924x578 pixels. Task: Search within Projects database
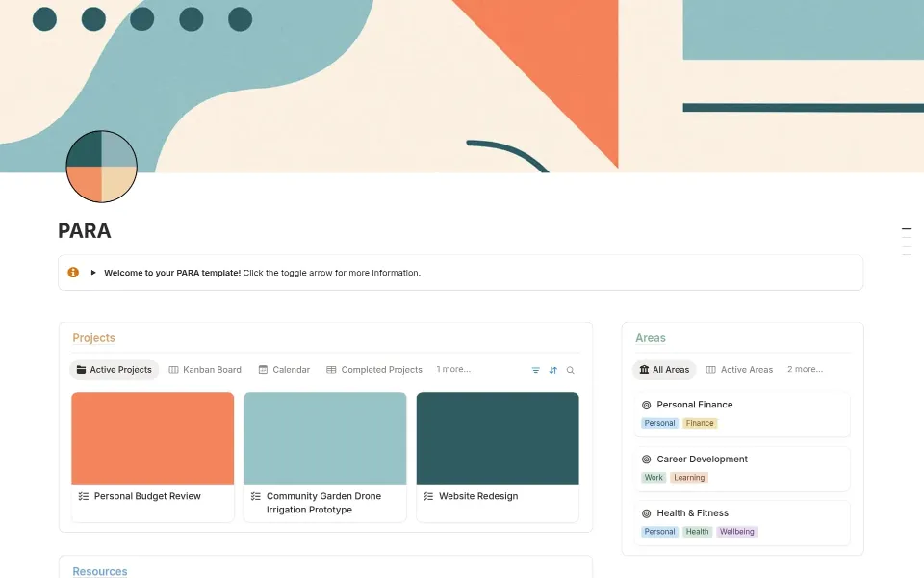pos(571,370)
